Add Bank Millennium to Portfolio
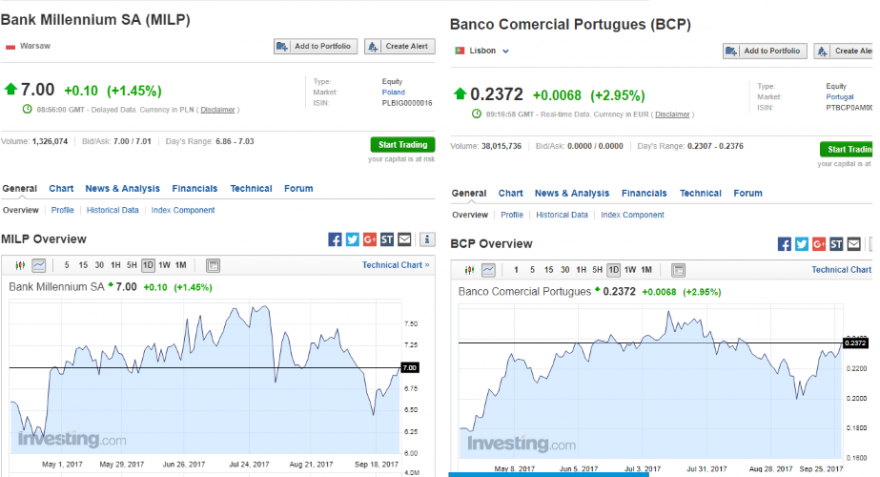The width and height of the screenshot is (880, 477). (315, 47)
